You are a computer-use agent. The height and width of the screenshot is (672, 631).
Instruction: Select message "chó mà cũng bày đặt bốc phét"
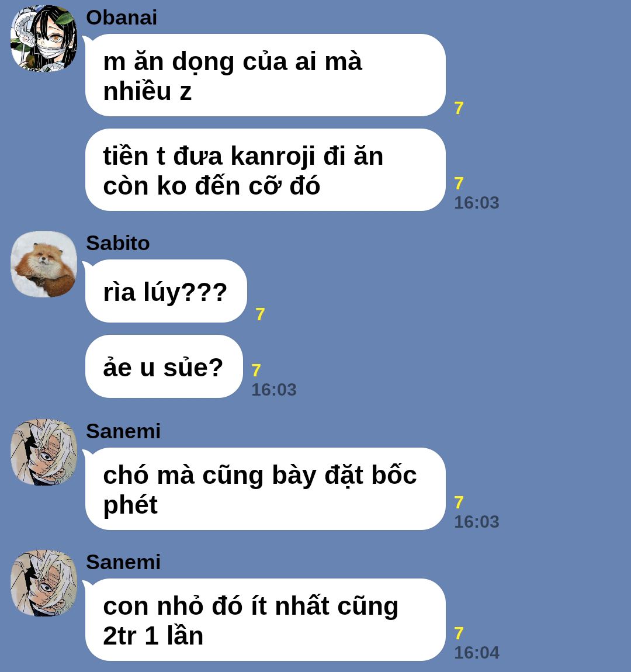[x=265, y=489]
